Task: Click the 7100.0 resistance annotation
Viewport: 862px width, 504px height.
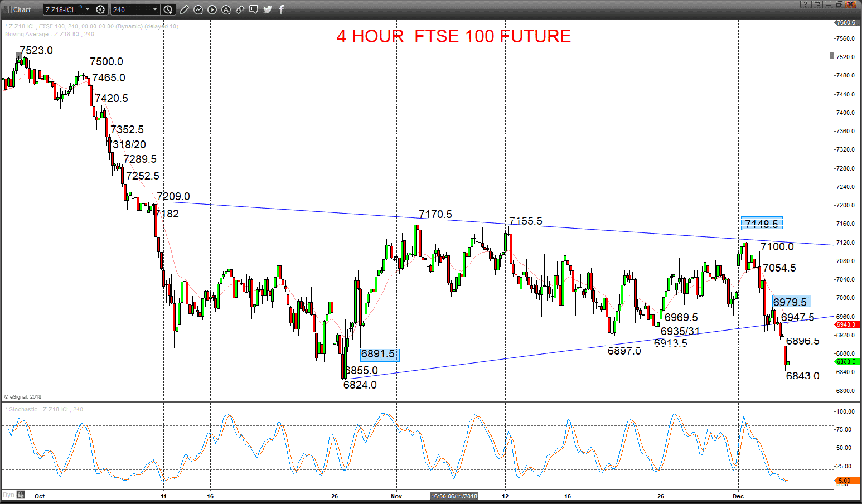Action: [x=777, y=246]
